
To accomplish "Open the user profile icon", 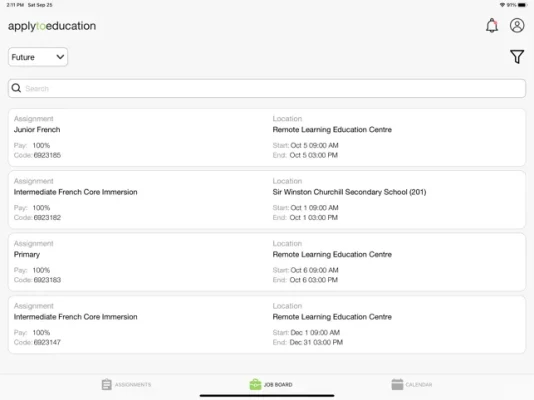I will (x=517, y=26).
